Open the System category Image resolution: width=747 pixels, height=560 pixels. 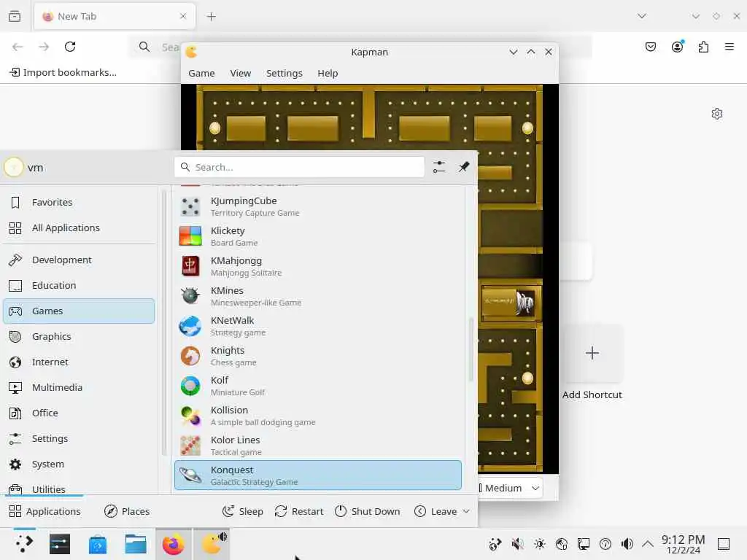click(79, 464)
